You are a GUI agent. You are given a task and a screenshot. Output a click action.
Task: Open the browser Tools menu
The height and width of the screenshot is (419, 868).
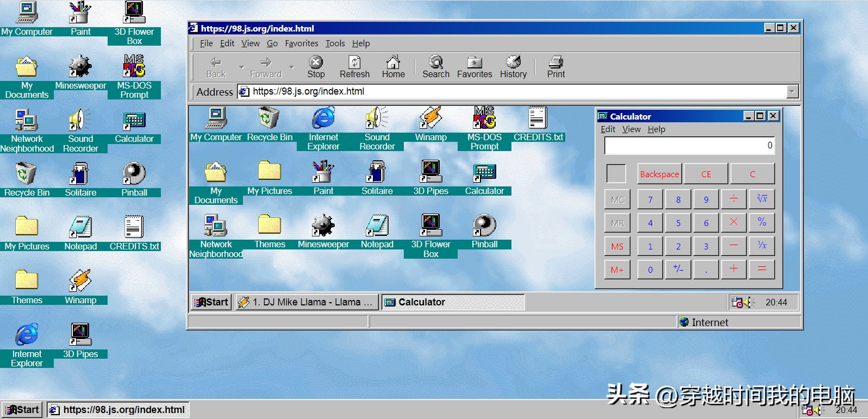point(335,43)
